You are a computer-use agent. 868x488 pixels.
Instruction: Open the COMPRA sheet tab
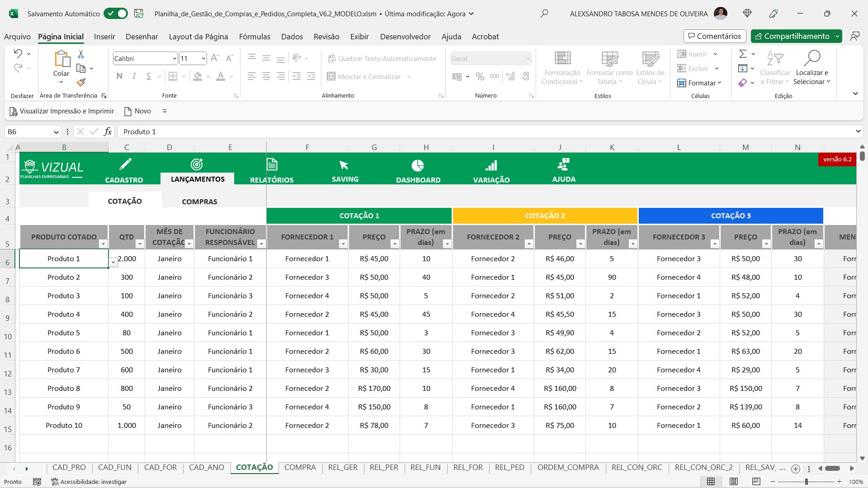coord(300,468)
